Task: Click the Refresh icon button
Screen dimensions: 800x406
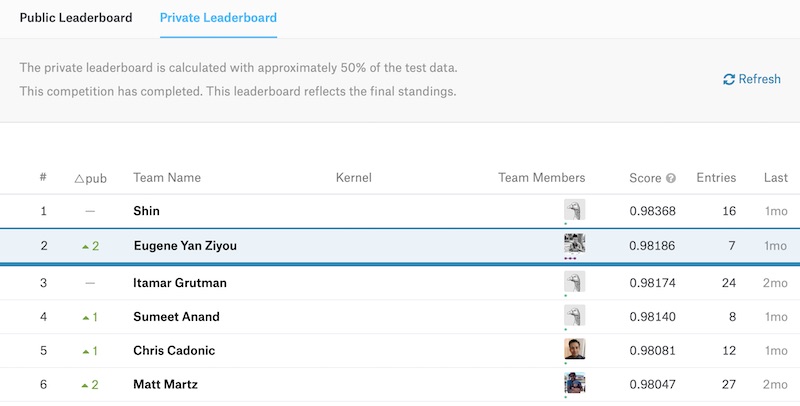Action: (x=729, y=79)
